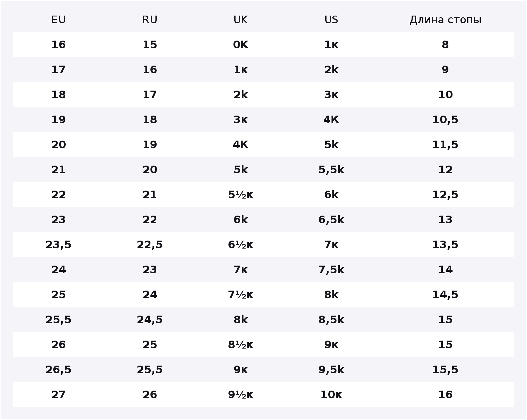Click foot length 15,5 cell
This screenshot has height=420, width=527.
(445, 370)
